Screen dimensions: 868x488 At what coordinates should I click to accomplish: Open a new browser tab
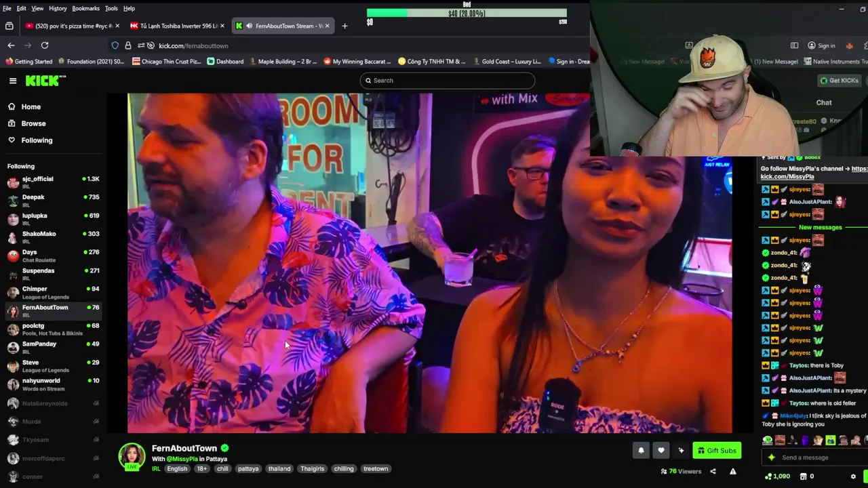coord(344,26)
